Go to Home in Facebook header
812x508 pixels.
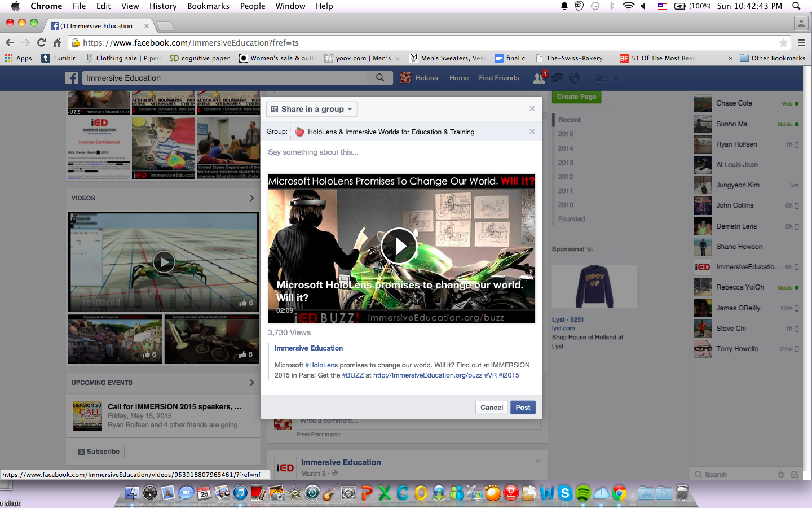tap(459, 78)
